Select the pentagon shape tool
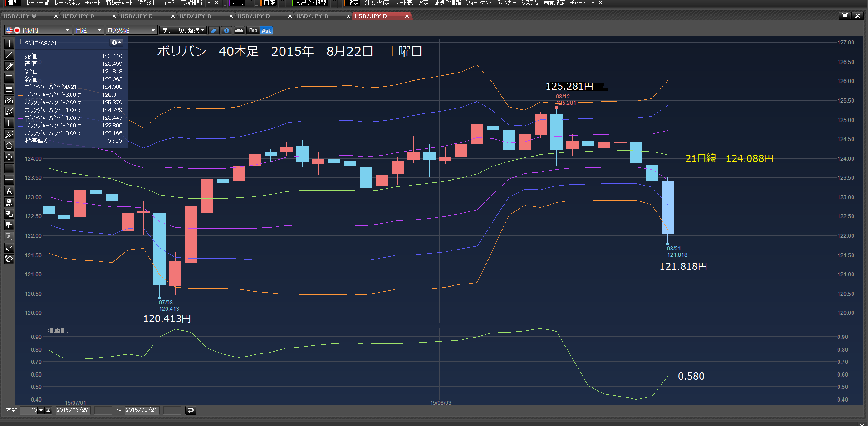 coord(9,146)
